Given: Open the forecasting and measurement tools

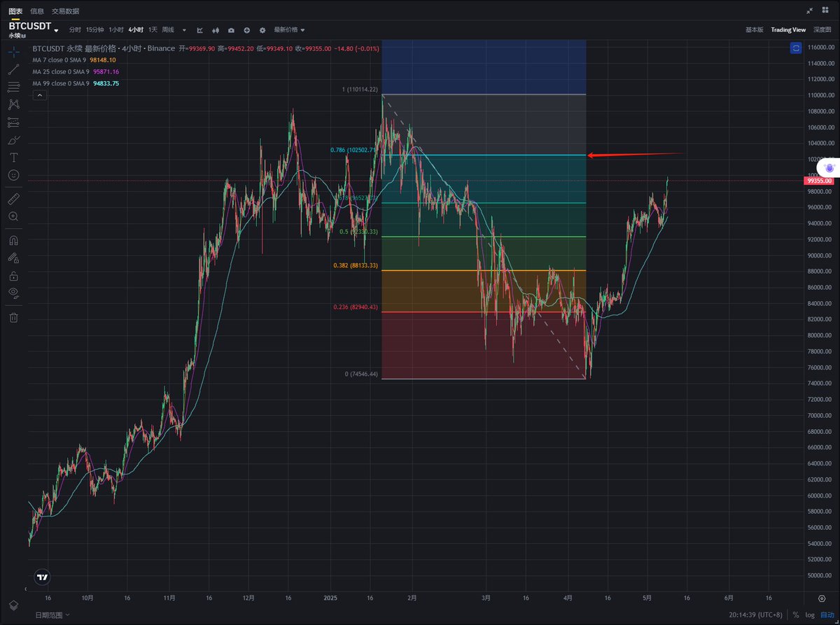Looking at the screenshot, I should (x=14, y=122).
